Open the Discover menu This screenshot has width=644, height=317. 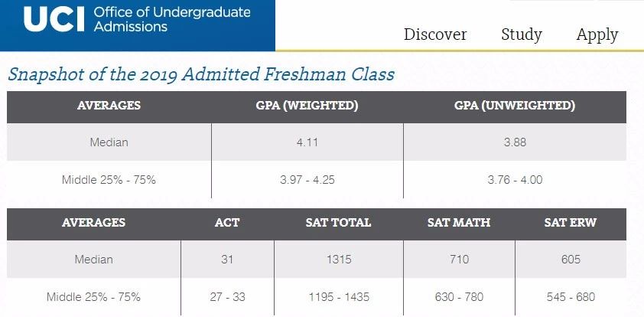[434, 34]
